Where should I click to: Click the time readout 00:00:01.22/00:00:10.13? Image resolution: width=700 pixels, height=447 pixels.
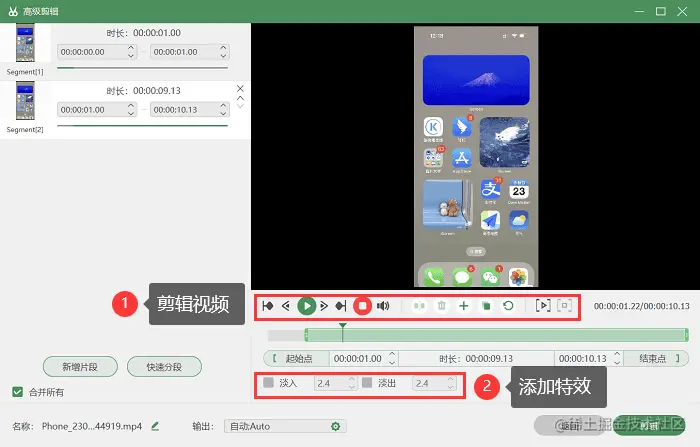[642, 306]
